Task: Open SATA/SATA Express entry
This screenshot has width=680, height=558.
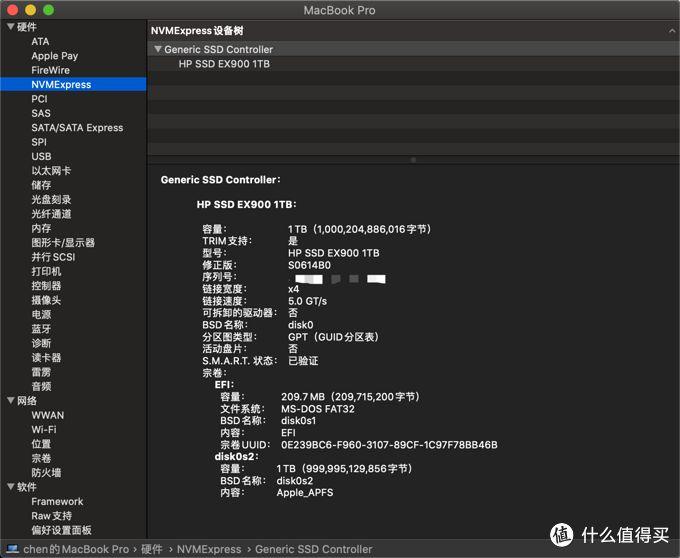Action: [x=77, y=127]
